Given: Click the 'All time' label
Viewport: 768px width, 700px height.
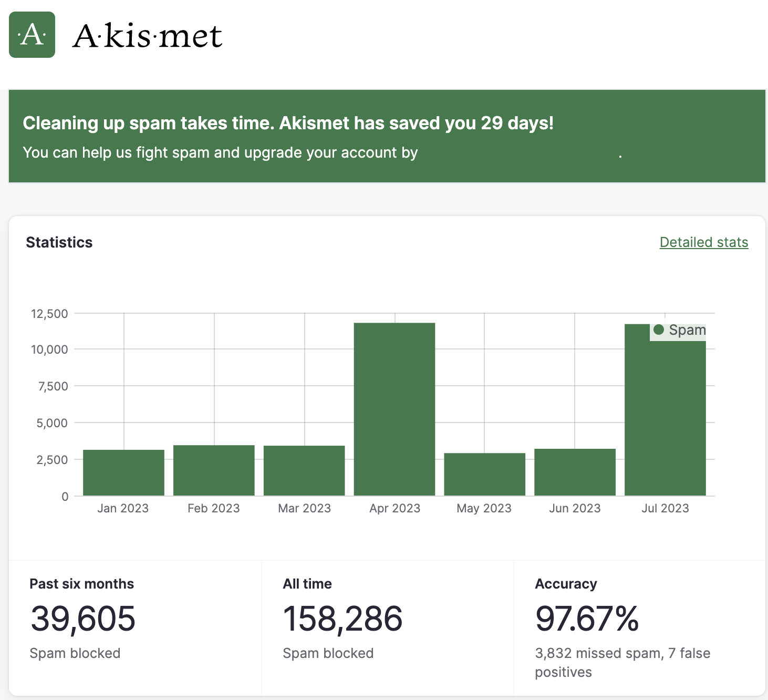Looking at the screenshot, I should (307, 584).
